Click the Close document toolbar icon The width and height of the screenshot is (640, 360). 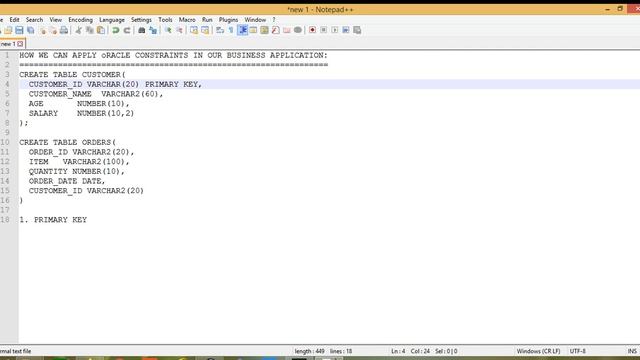pyautogui.click(x=42, y=30)
